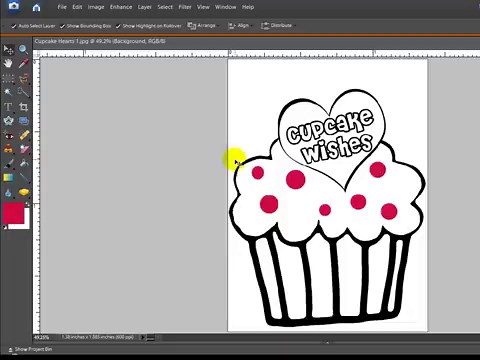Select the Gradient tool
Screen dimensions: 480x360
point(8,178)
